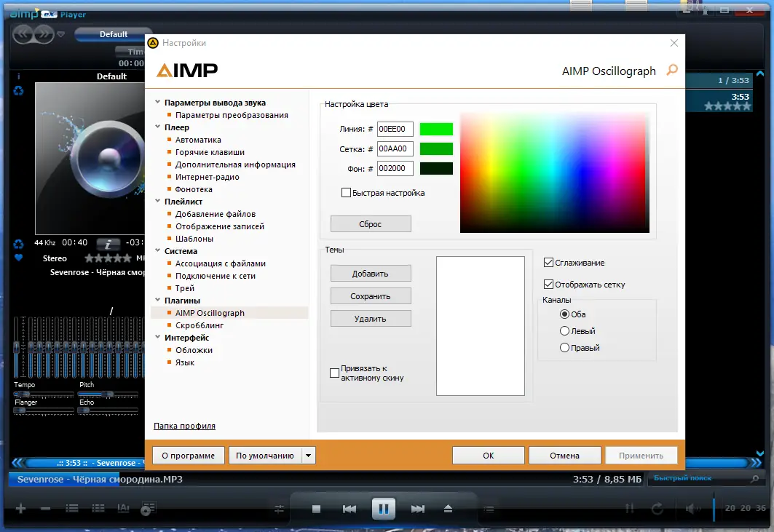The height and width of the screenshot is (532, 774).
Task: Enable Быстрая настройка checkbox
Action: 347,192
